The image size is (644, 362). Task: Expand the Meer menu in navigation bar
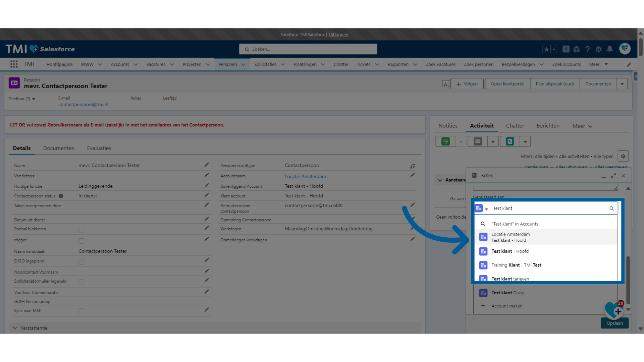coord(600,64)
